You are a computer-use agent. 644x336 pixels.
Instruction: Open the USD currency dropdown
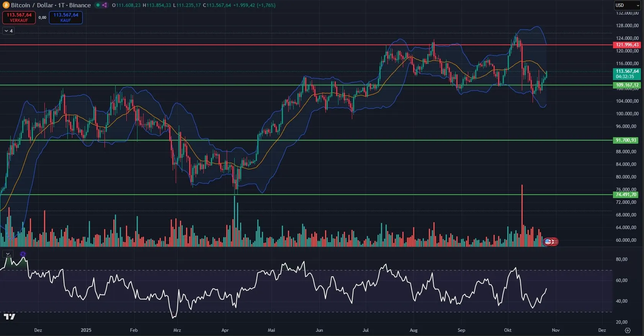click(x=627, y=5)
